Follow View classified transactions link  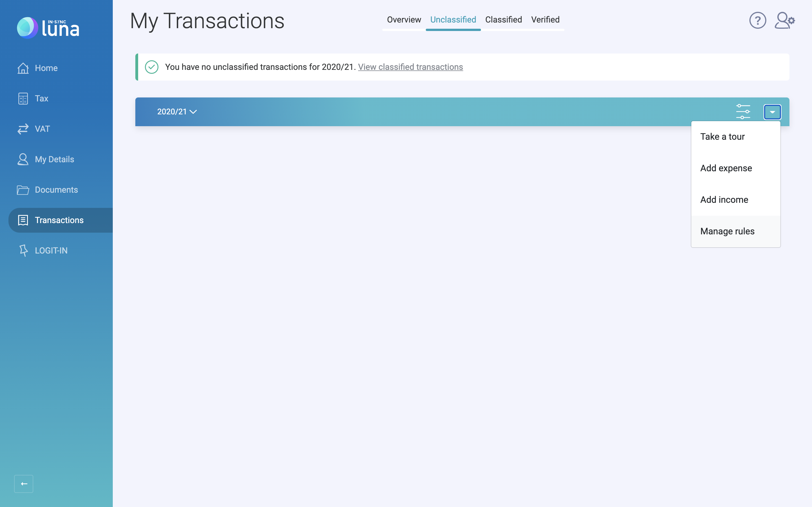[x=410, y=67]
